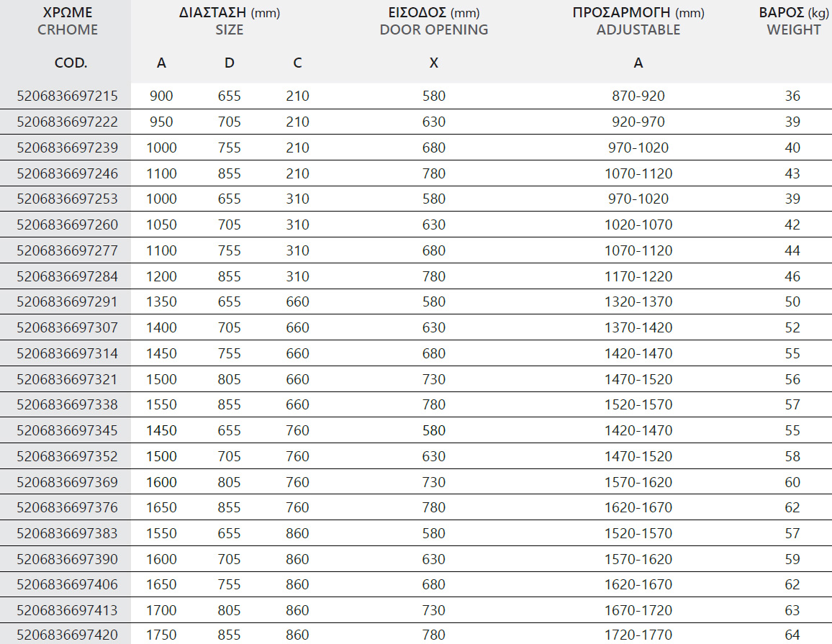Select code 5206836697253 in table
Image resolution: width=832 pixels, height=644 pixels.
coord(68,199)
